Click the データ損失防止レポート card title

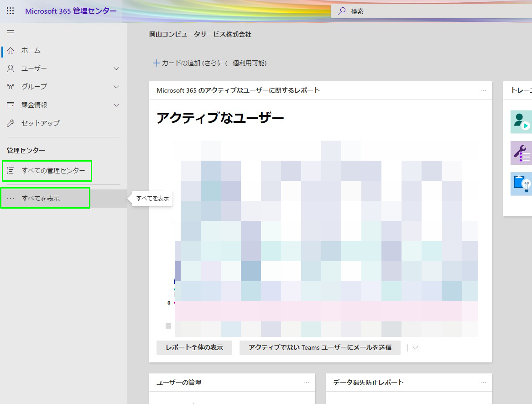pyautogui.click(x=369, y=382)
